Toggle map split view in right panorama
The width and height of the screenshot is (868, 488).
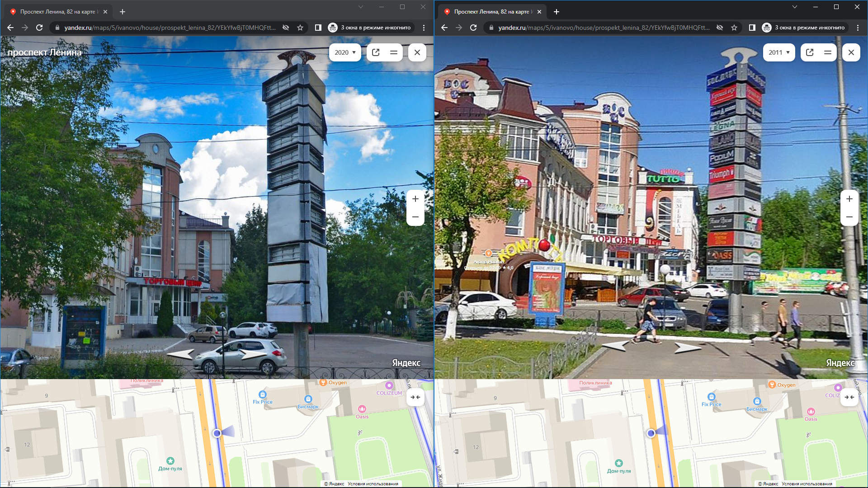pos(828,52)
